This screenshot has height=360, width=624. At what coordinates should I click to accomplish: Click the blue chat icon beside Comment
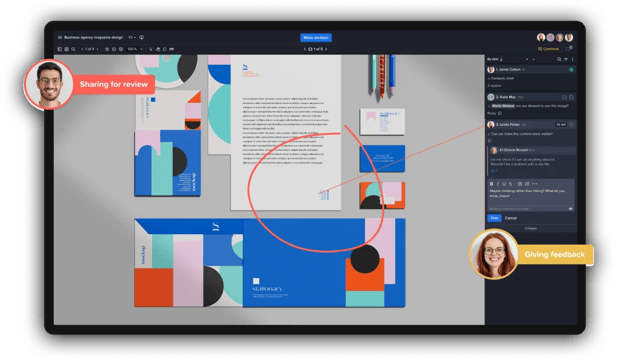[569, 49]
